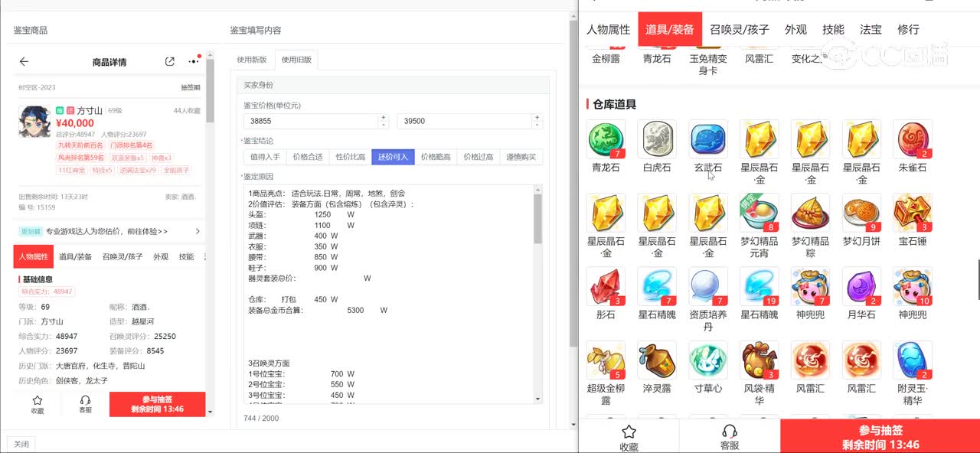Choose 谨慎购买 as 鉴宝结论

pos(521,157)
